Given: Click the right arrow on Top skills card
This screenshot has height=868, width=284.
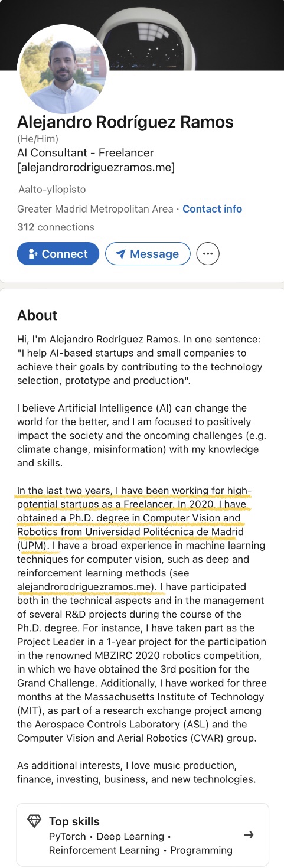Looking at the screenshot, I should 249,835.
